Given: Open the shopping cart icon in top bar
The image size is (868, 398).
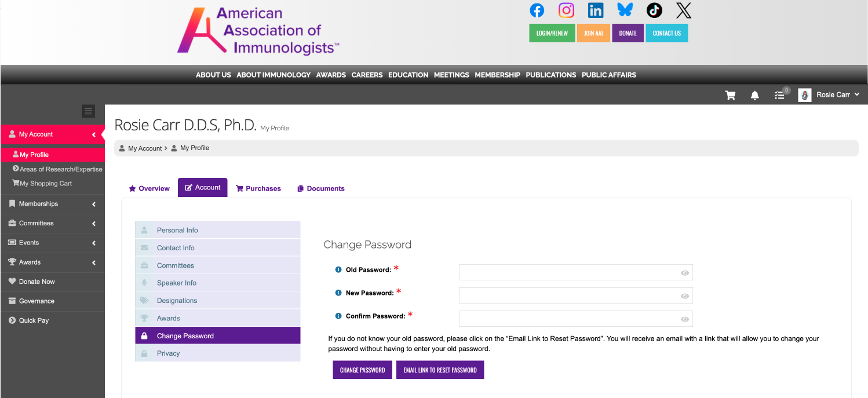Looking at the screenshot, I should pyautogui.click(x=730, y=95).
